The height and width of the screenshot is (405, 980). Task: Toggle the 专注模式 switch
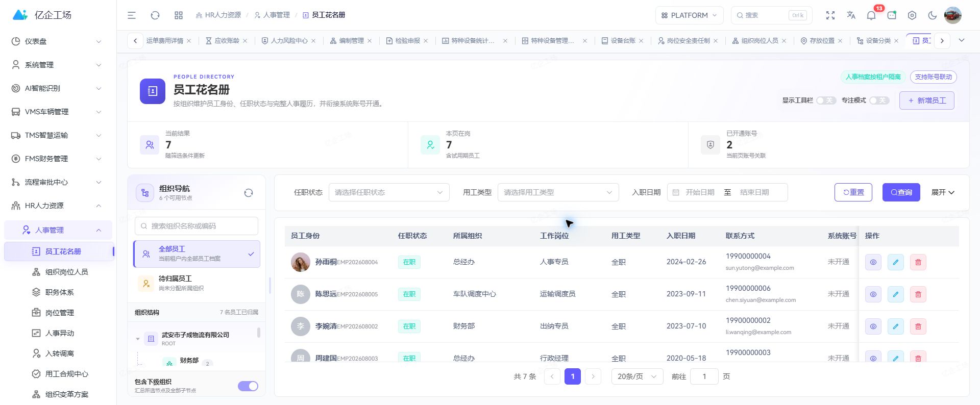[879, 100]
